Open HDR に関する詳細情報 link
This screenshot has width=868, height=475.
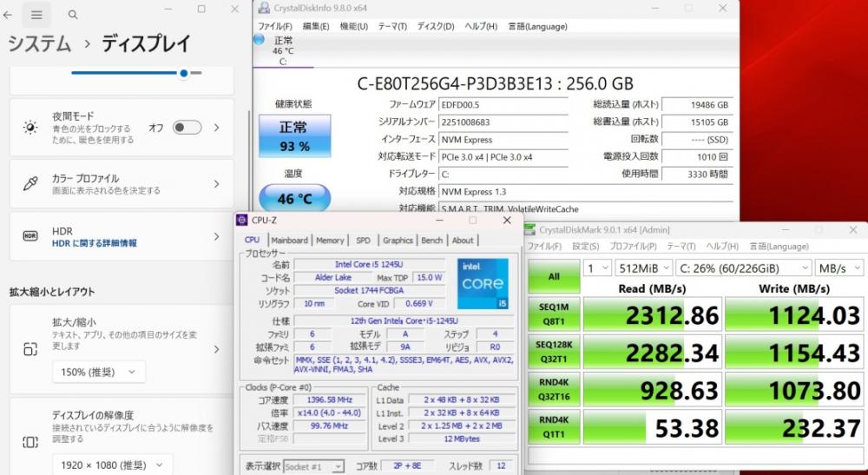tap(95, 243)
